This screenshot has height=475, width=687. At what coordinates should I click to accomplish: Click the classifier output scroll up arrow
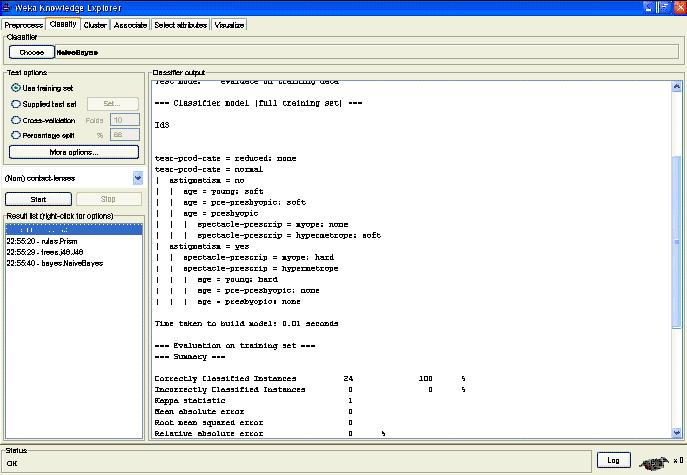[676, 86]
